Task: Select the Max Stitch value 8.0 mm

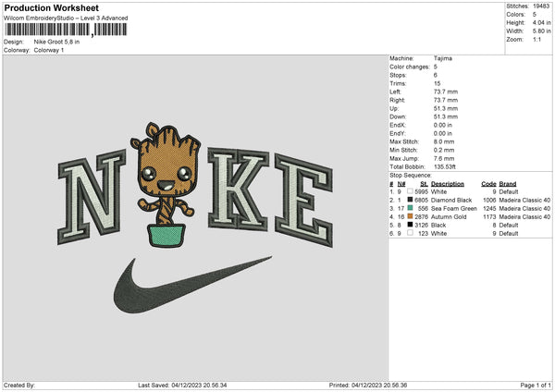Action: pyautogui.click(x=444, y=141)
